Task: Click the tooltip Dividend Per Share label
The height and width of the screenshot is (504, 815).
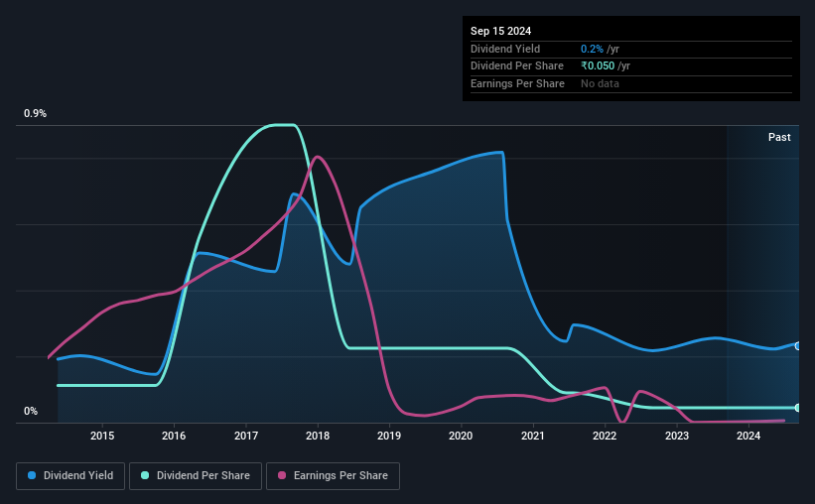Action: pos(516,66)
